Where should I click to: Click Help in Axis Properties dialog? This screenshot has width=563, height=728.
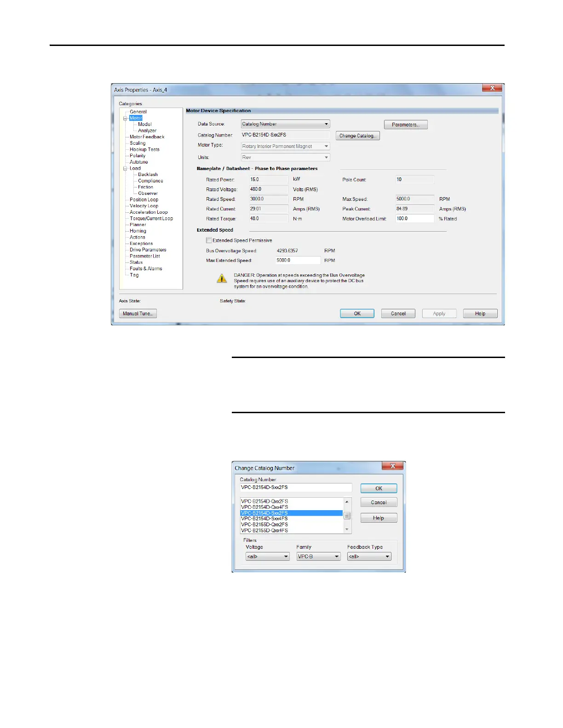pos(480,313)
